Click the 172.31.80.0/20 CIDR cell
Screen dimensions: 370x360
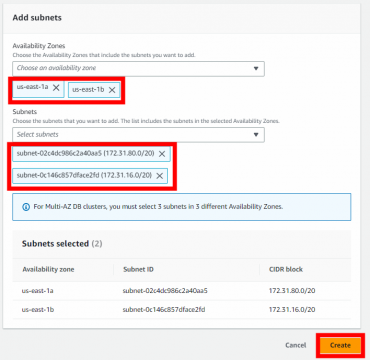[x=292, y=291]
